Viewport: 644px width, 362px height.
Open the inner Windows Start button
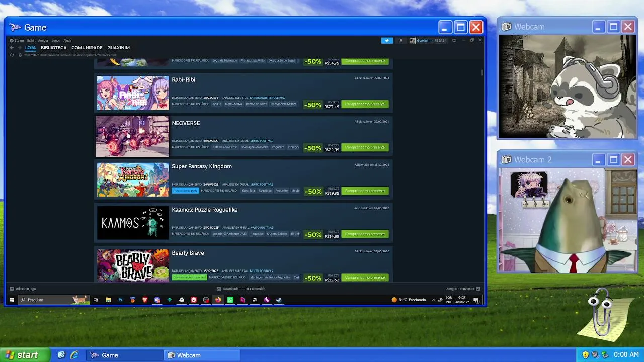12,300
